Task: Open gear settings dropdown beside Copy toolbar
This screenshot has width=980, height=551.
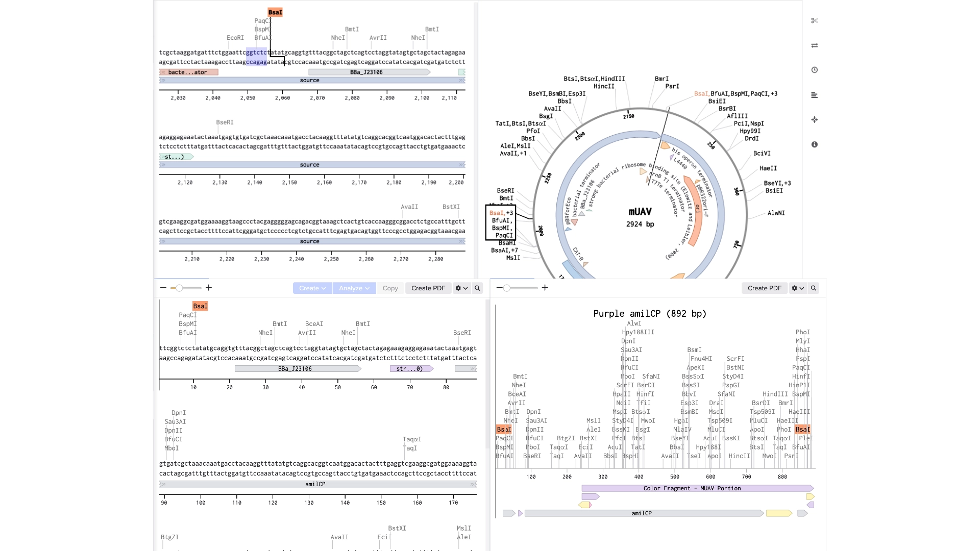Action: point(461,288)
